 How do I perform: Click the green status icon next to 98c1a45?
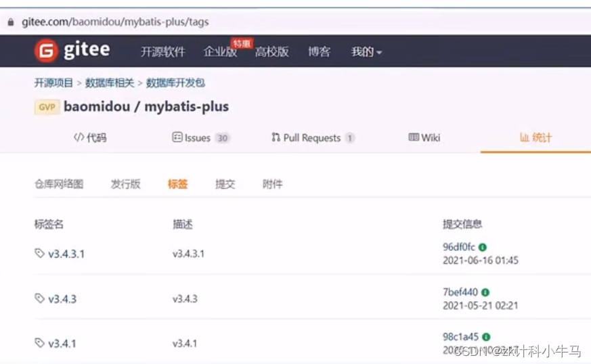point(486,337)
